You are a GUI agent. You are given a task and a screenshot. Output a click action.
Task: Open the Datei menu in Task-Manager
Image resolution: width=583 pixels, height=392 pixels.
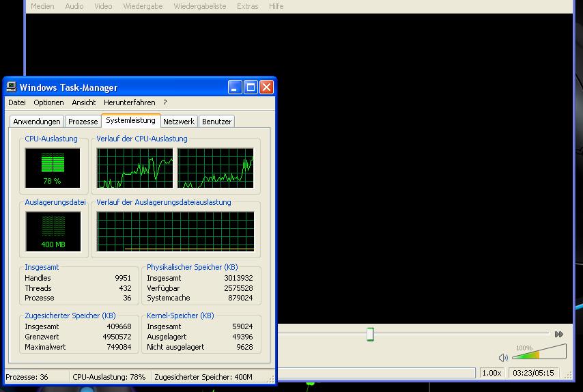point(17,102)
